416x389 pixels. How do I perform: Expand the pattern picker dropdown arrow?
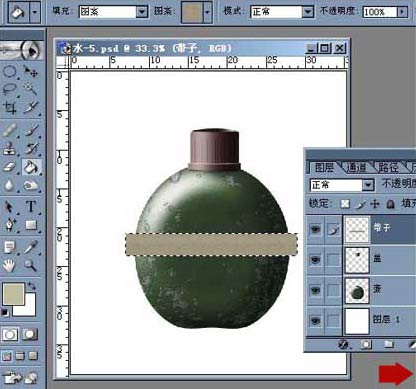pyautogui.click(x=208, y=12)
